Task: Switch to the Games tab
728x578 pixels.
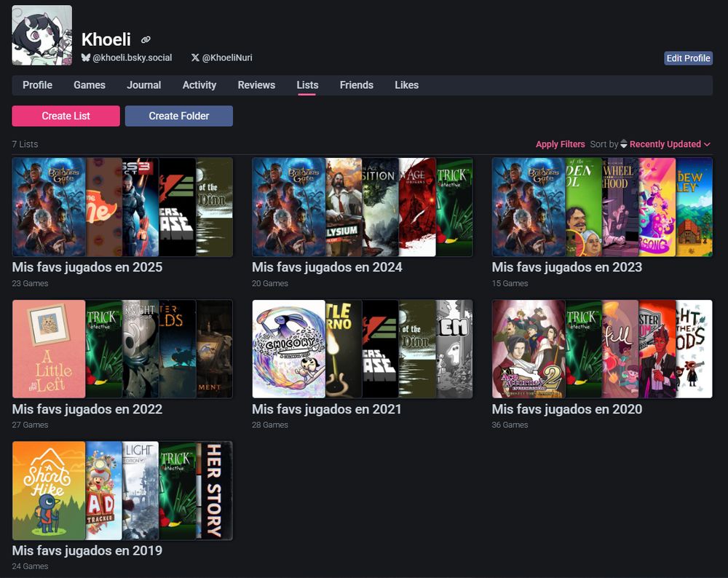Action: coord(90,85)
